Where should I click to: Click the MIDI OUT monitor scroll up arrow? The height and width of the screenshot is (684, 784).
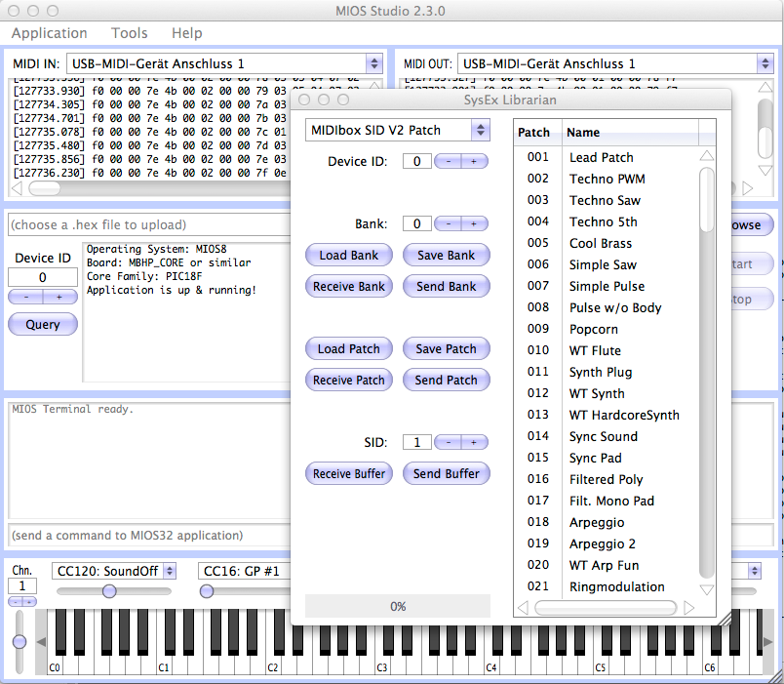pyautogui.click(x=765, y=88)
